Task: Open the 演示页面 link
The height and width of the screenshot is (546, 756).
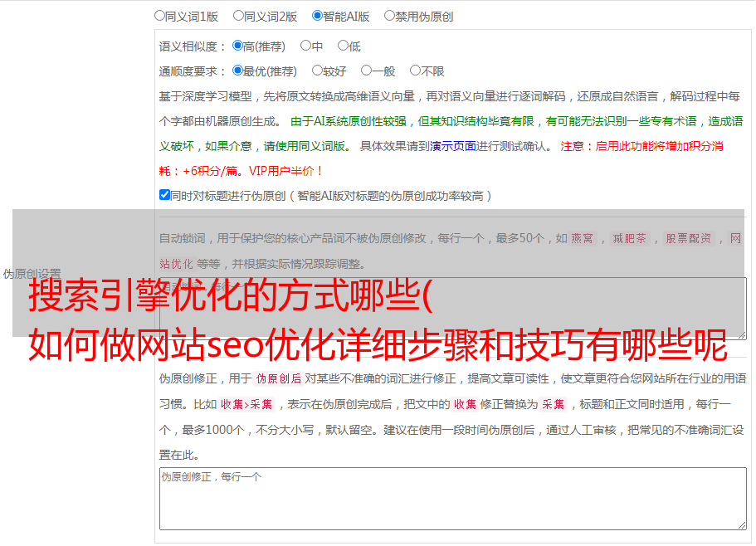Action: (453, 146)
